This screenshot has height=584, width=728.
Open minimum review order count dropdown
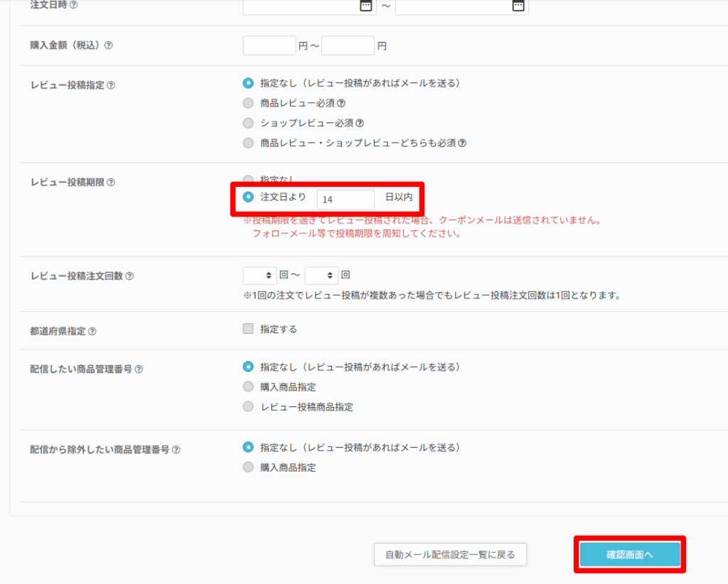click(259, 275)
